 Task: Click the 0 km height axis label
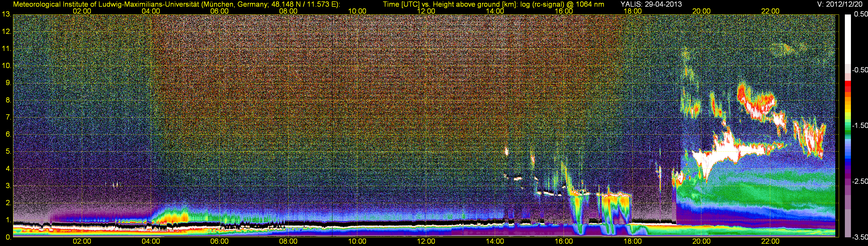tap(8, 237)
